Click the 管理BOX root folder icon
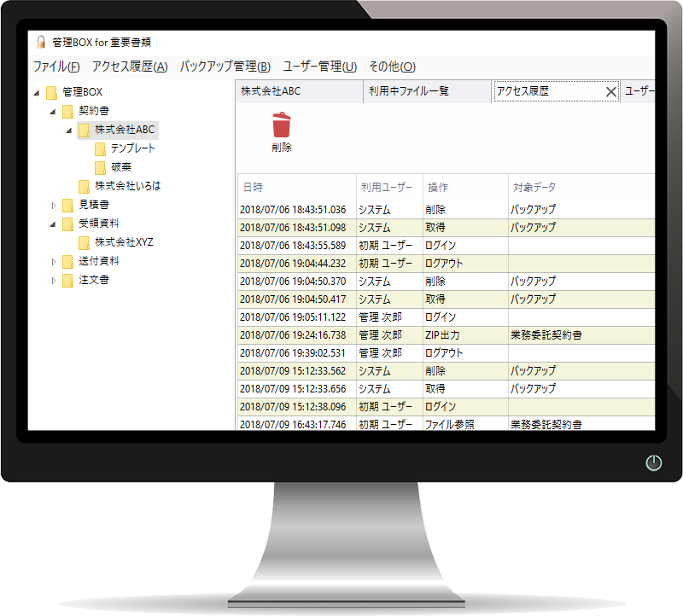The width and height of the screenshot is (683, 616). click(x=51, y=92)
